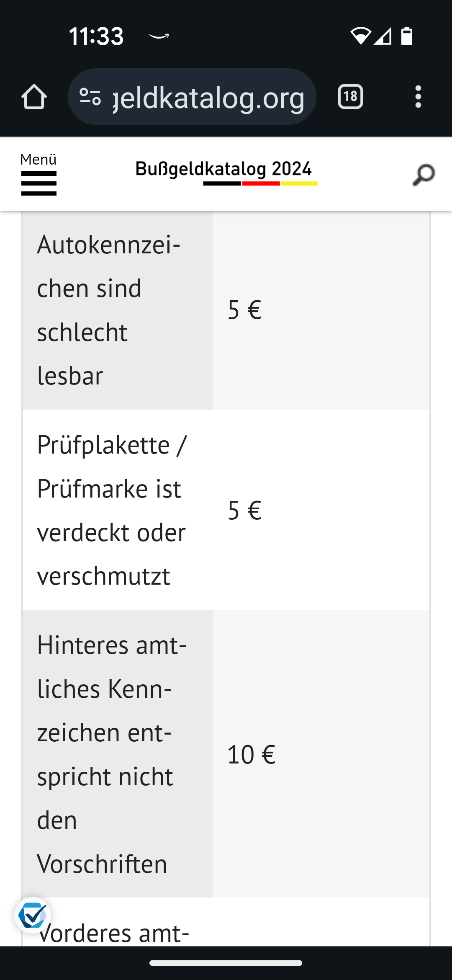The width and height of the screenshot is (452, 980).
Task: Tap the 10 € fine amount cell
Action: pyautogui.click(x=321, y=753)
